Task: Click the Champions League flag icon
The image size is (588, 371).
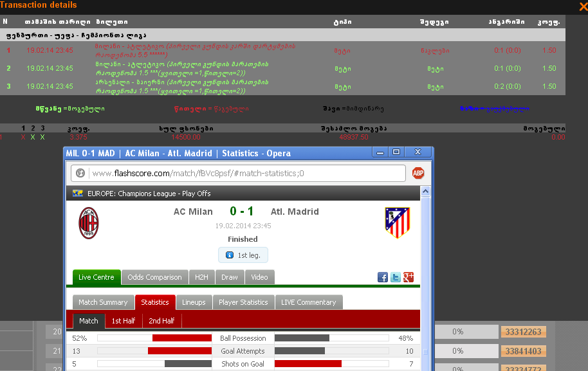Action: pyautogui.click(x=78, y=194)
